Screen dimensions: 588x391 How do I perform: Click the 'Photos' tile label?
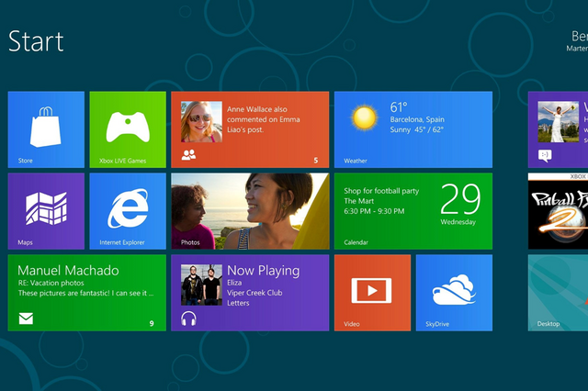pyautogui.click(x=190, y=242)
